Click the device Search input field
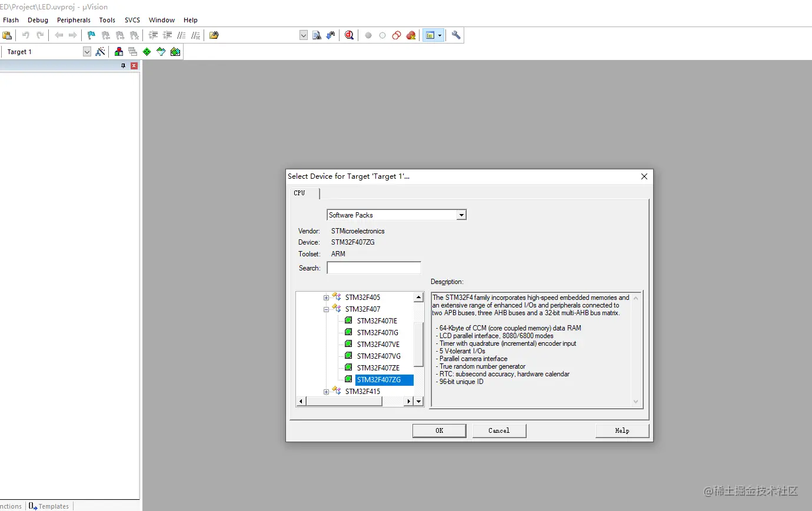Viewport: 812px width, 511px height. point(374,268)
